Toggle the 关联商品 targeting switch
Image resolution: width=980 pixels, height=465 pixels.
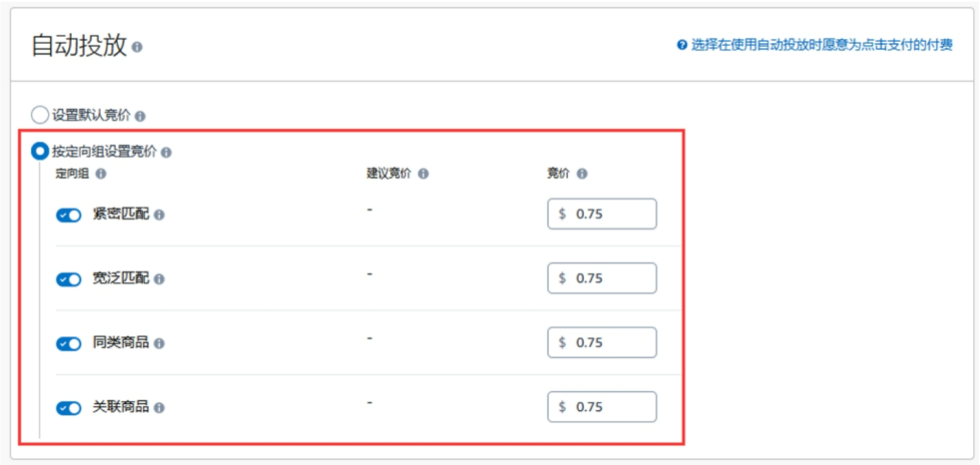tap(69, 408)
